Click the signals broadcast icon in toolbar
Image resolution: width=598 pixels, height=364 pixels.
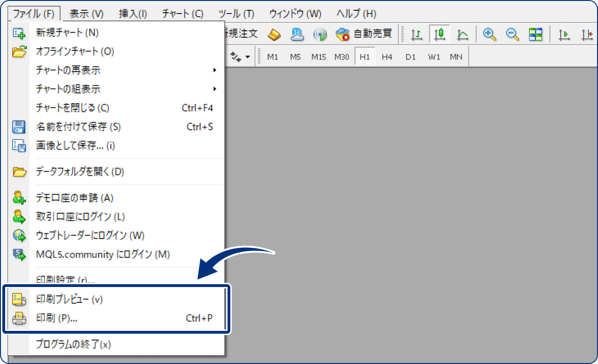coord(320,34)
